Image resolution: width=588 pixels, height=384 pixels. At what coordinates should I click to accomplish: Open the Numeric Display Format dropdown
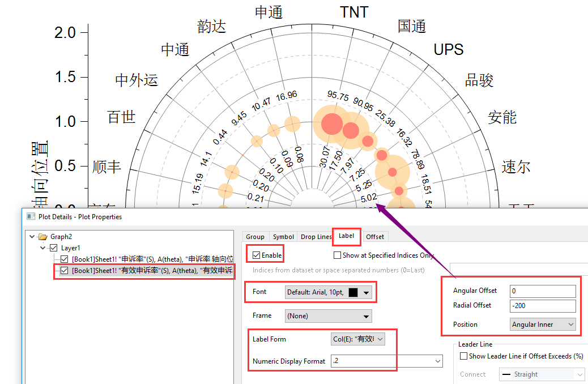pos(437,361)
